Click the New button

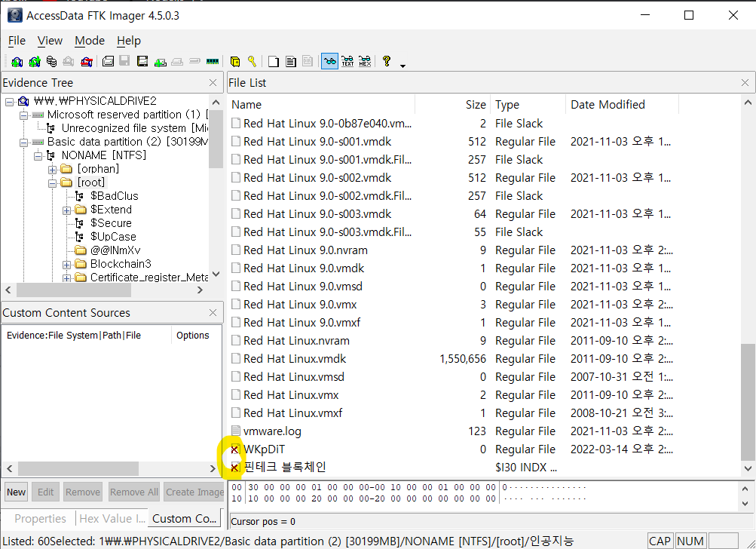[17, 492]
